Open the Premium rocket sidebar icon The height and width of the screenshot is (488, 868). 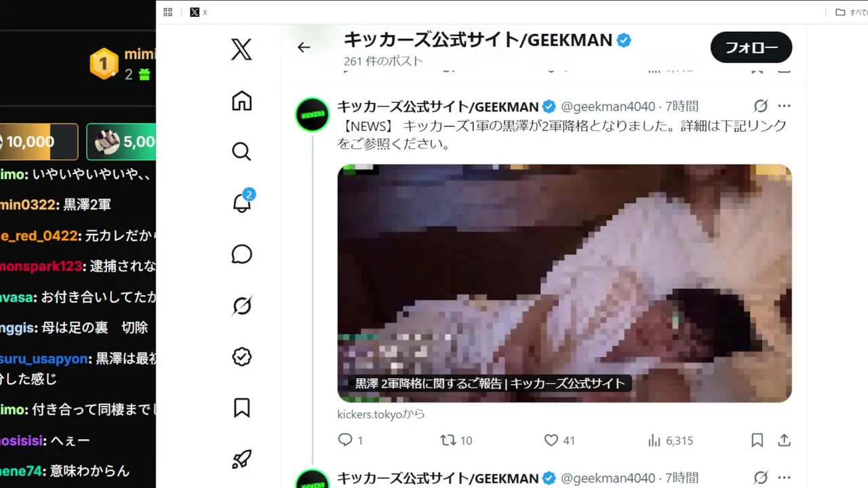point(241,460)
